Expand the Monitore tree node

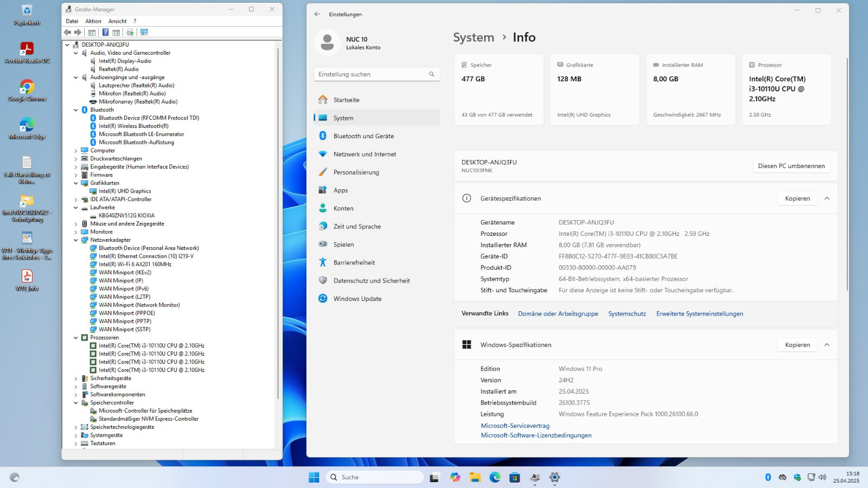(x=75, y=232)
